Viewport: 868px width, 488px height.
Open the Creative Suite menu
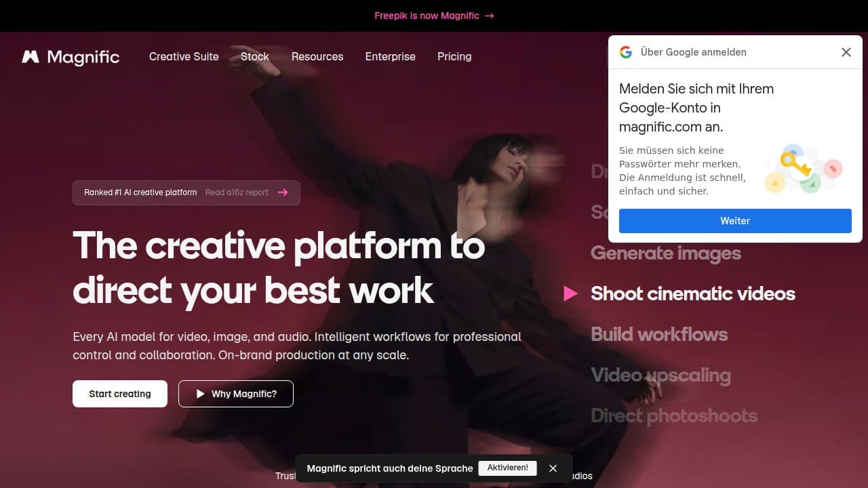(x=184, y=56)
